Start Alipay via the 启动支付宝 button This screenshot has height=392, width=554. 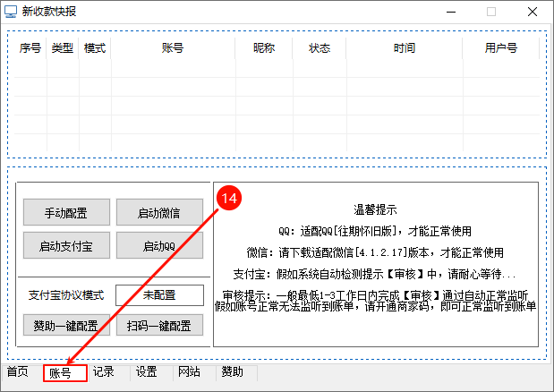[x=67, y=245]
